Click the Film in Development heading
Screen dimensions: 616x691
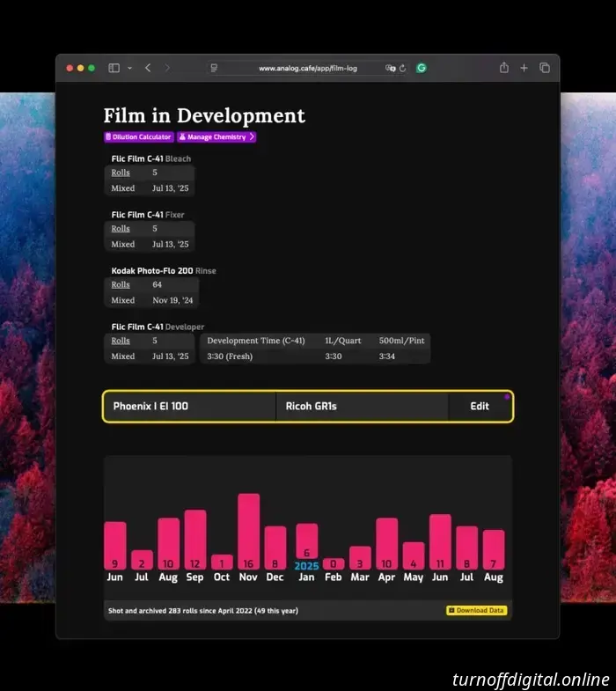(204, 116)
